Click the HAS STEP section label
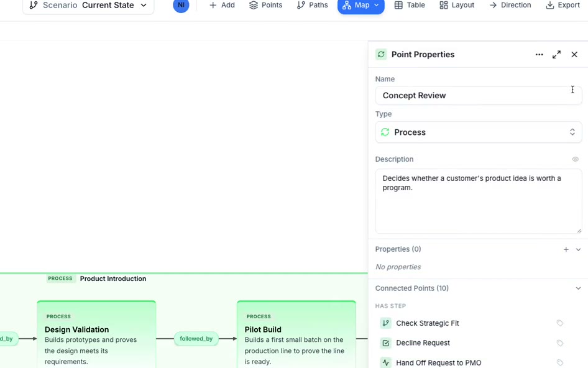588x368 pixels. [390, 306]
